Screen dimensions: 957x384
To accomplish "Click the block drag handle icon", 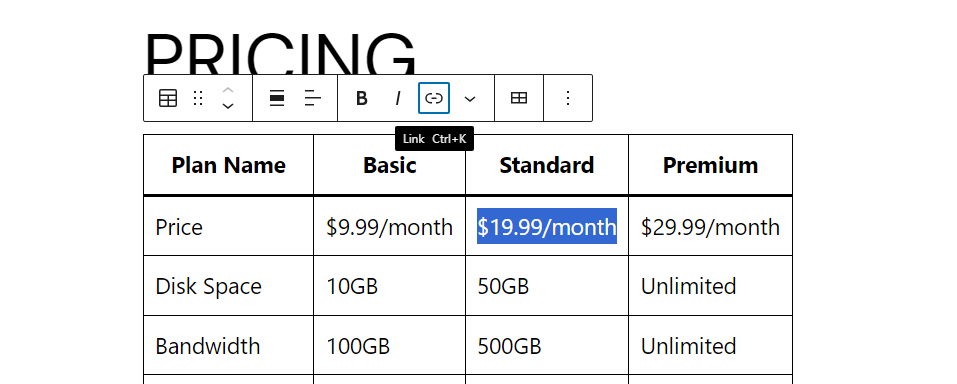I will point(198,98).
